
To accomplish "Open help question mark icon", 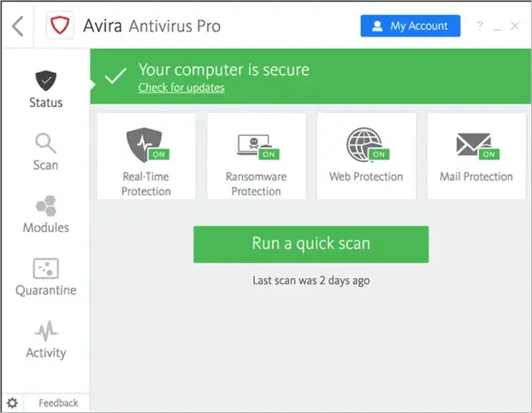I will pos(480,26).
